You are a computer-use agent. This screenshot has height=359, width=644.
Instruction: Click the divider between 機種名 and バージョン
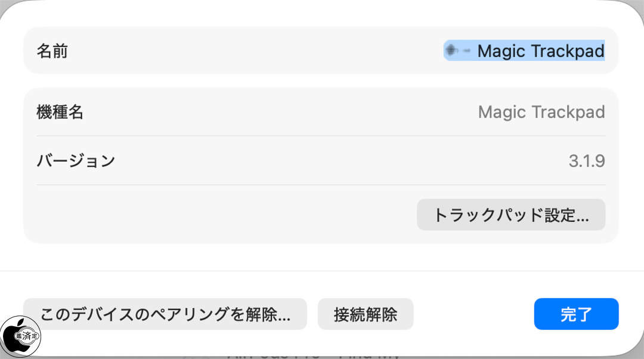click(x=321, y=136)
